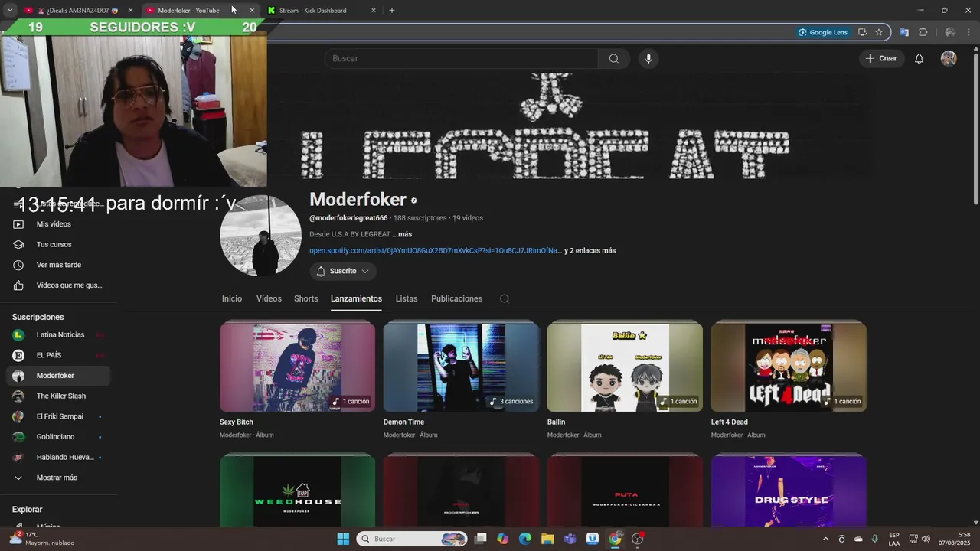Expand the Suscrito subscription dropdown
Viewport: 980px width, 551px height.
pyautogui.click(x=343, y=271)
